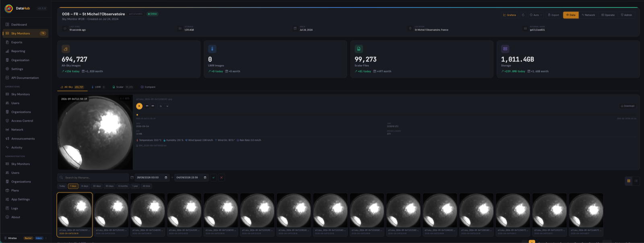644x243 pixels.
Task: Select Sky Monitors with the 78 badge
Action: (25, 33)
